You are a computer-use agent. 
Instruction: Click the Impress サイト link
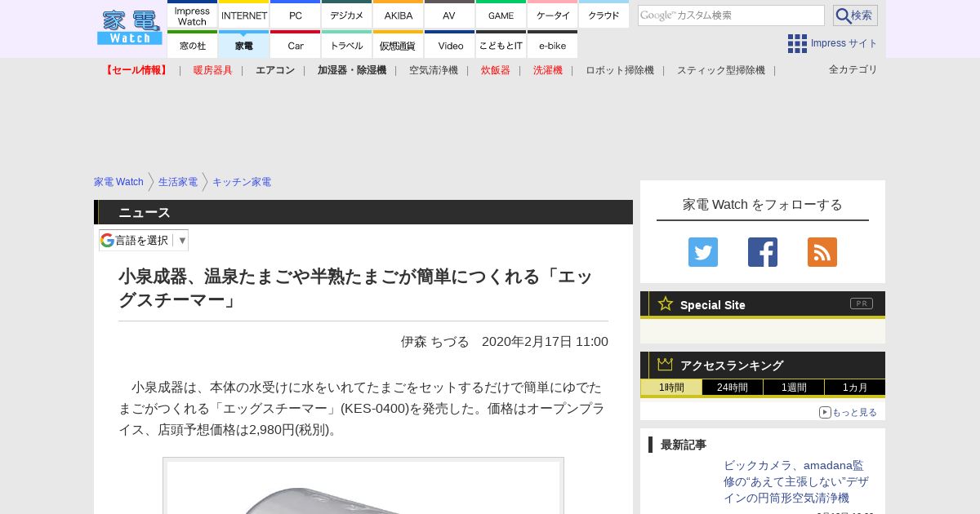tap(844, 43)
